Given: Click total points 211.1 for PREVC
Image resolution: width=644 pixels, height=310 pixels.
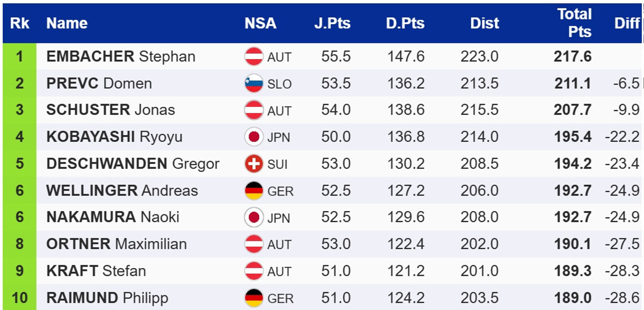Looking at the screenshot, I should pos(573,83).
